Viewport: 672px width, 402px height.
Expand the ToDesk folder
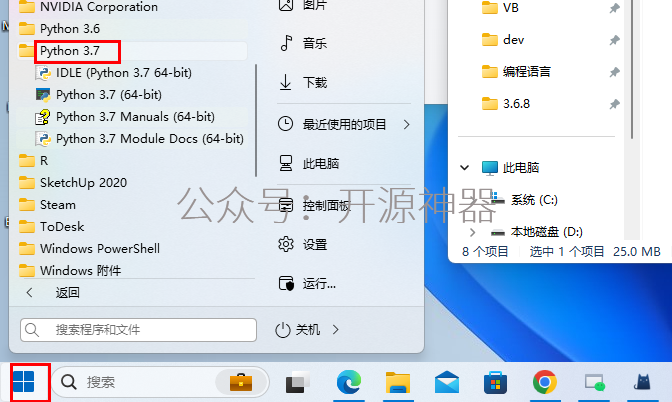pyautogui.click(x=52, y=227)
